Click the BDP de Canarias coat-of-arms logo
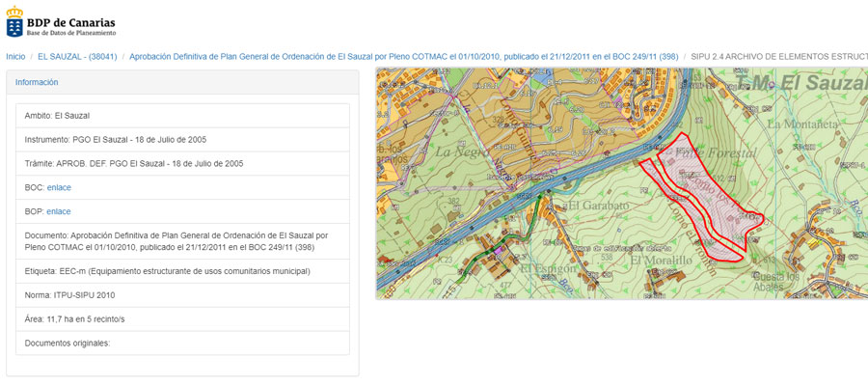Screen dimensions: 868x386 coord(14,25)
